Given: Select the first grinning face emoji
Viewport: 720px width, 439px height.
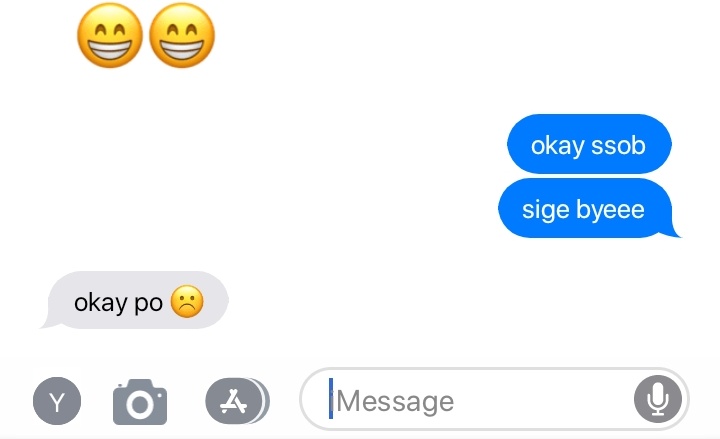Looking at the screenshot, I should pos(110,36).
